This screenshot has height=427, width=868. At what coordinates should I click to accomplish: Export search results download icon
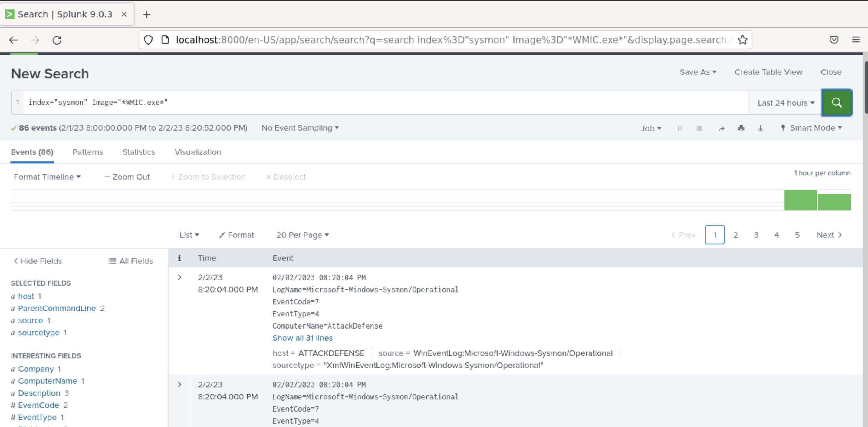(x=761, y=128)
